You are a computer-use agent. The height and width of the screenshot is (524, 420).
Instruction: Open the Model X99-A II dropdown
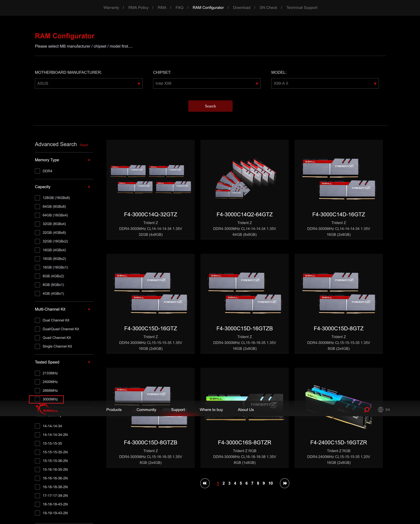click(x=325, y=83)
